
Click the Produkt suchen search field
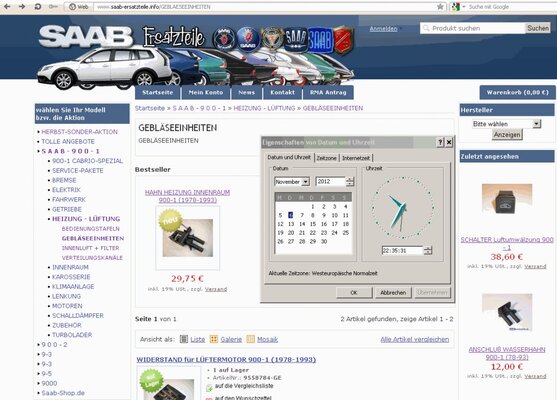click(472, 28)
